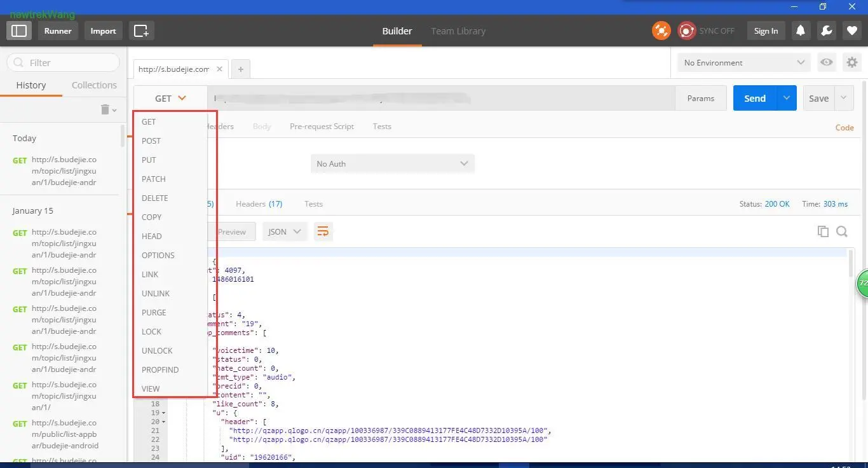Close the s.budejie.com request tab
868x468 pixels.
[219, 69]
